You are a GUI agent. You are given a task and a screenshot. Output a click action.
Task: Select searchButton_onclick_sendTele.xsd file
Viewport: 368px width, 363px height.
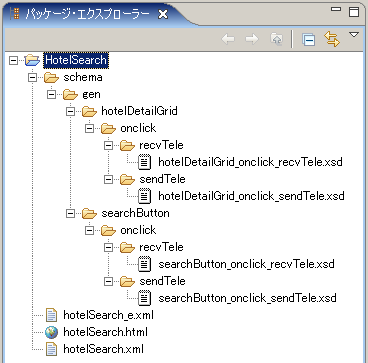247,298
